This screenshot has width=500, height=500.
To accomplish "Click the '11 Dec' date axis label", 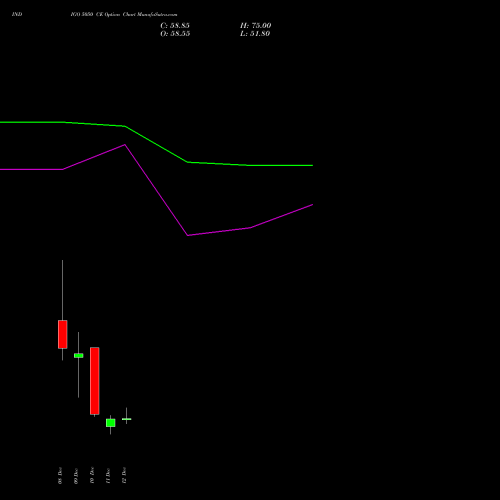I will pyautogui.click(x=108, y=476).
